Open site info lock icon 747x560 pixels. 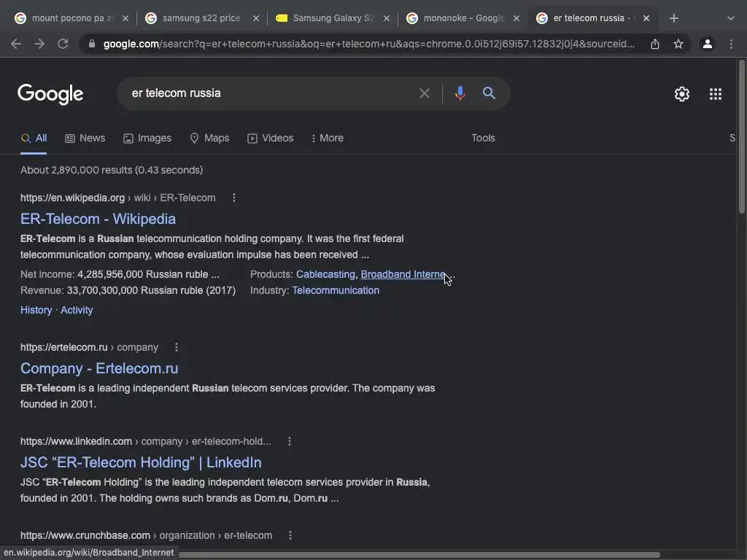tap(92, 44)
